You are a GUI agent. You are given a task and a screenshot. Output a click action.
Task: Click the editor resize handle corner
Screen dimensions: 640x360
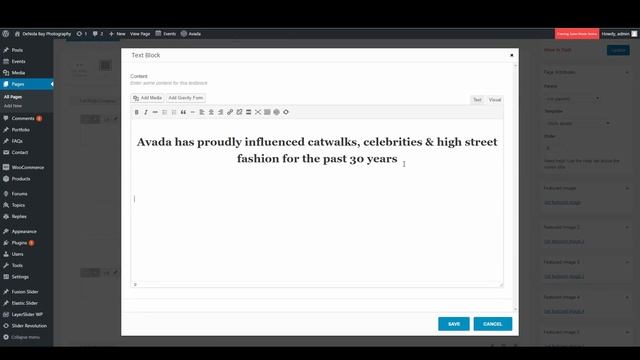click(x=501, y=284)
